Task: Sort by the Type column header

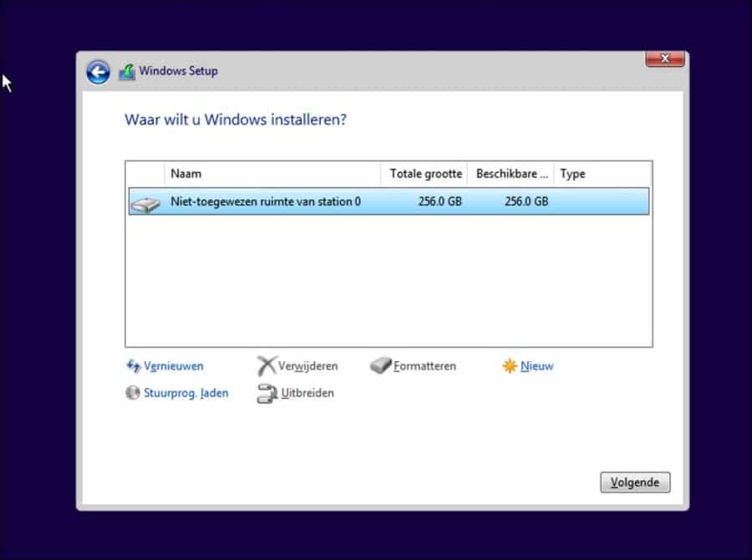Action: tap(602, 174)
